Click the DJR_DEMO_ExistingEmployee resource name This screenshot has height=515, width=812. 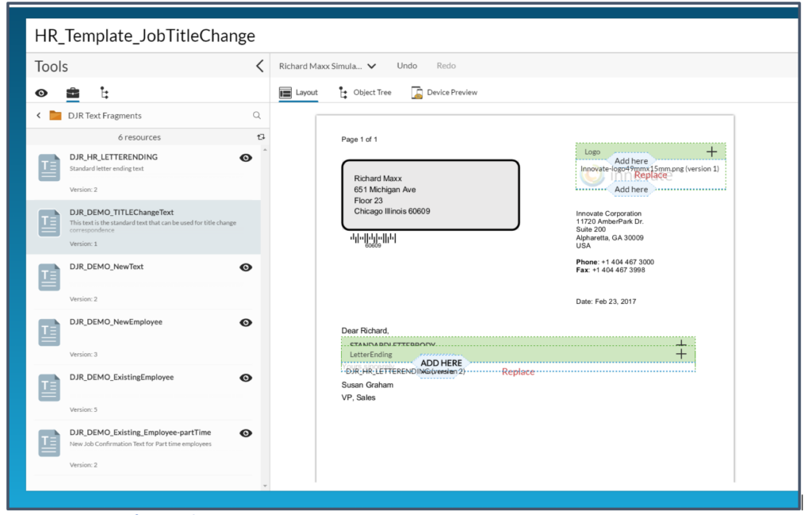tap(121, 377)
